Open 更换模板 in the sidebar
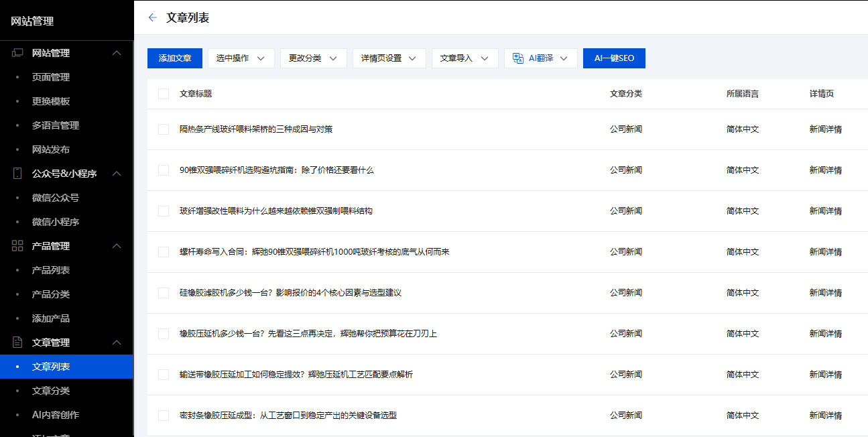Image resolution: width=868 pixels, height=437 pixels. [x=51, y=101]
